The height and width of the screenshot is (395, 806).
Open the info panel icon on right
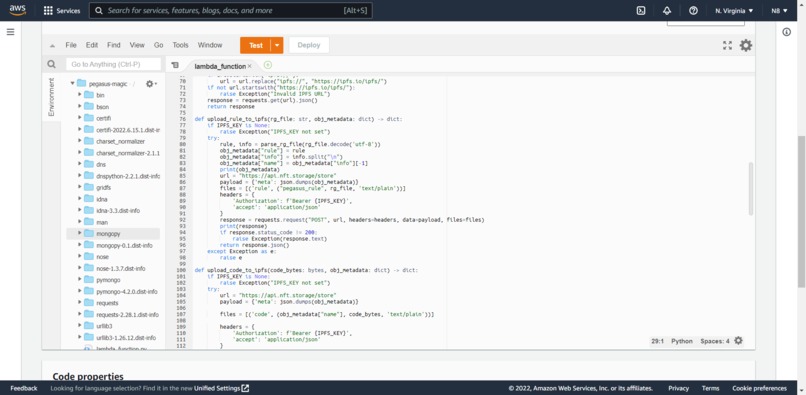click(786, 32)
